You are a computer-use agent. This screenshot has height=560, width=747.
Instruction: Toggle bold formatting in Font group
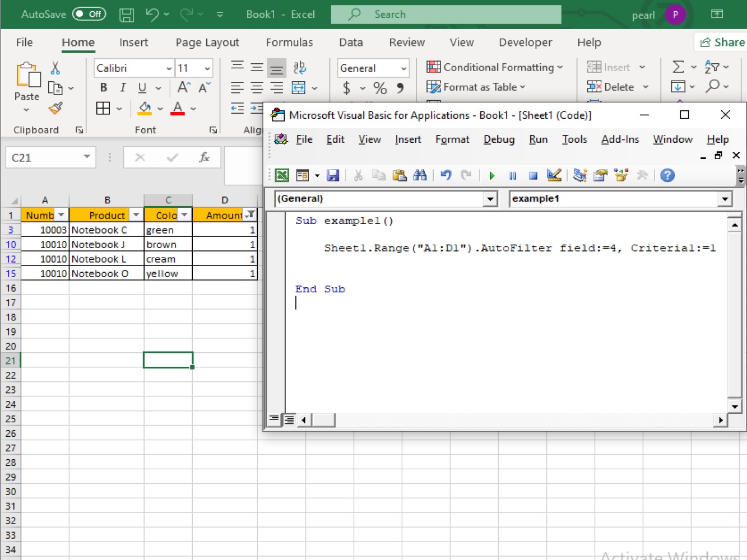[x=103, y=87]
